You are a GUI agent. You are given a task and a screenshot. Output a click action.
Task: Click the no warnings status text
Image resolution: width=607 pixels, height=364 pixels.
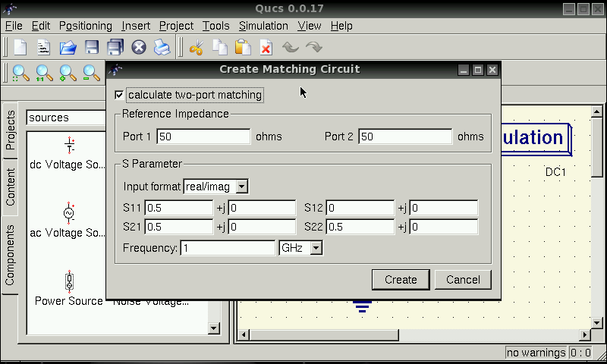pos(536,353)
